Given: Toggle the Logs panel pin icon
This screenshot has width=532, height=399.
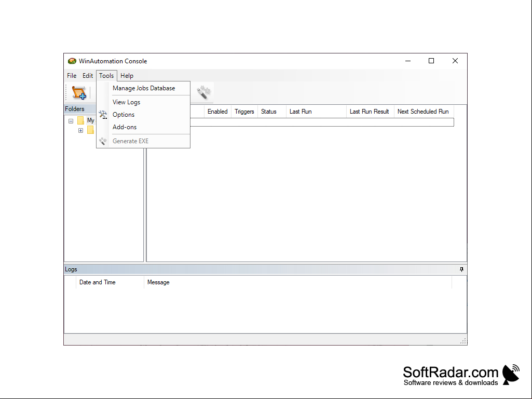Looking at the screenshot, I should [x=461, y=269].
